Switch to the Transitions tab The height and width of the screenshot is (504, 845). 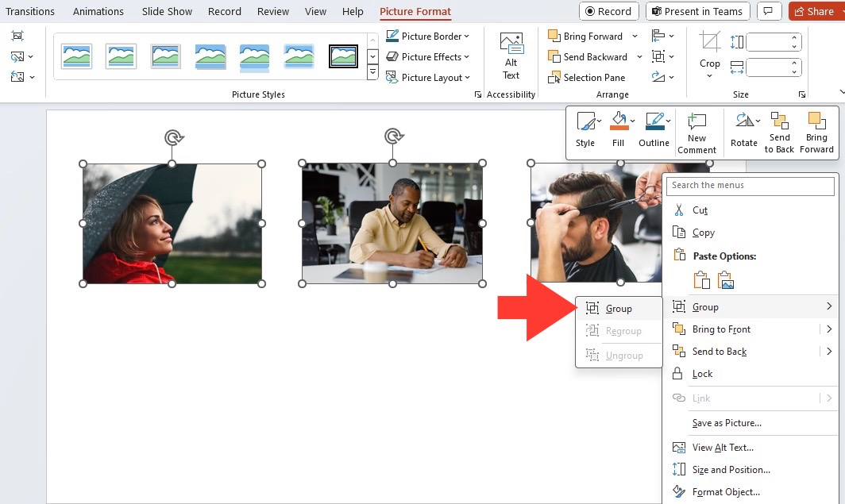(29, 11)
